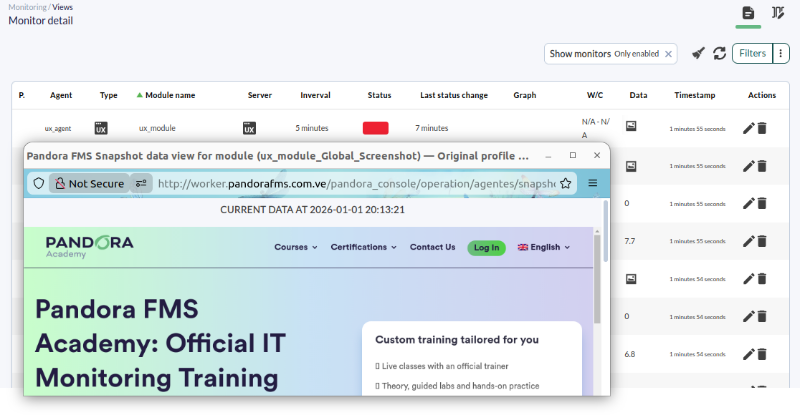
Task: Open site permissions icon in snapshot address bar
Action: pos(141,183)
